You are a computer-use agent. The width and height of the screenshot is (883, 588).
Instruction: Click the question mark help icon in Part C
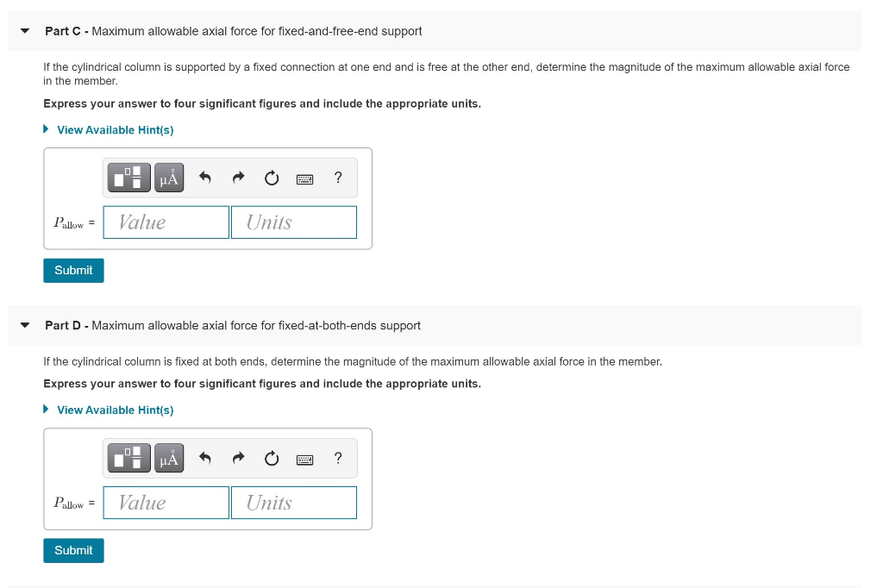(x=337, y=178)
